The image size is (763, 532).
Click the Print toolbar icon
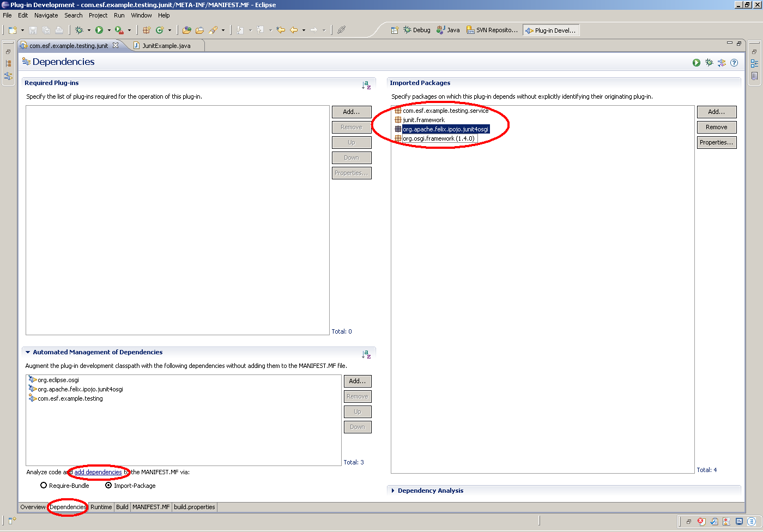(x=59, y=30)
